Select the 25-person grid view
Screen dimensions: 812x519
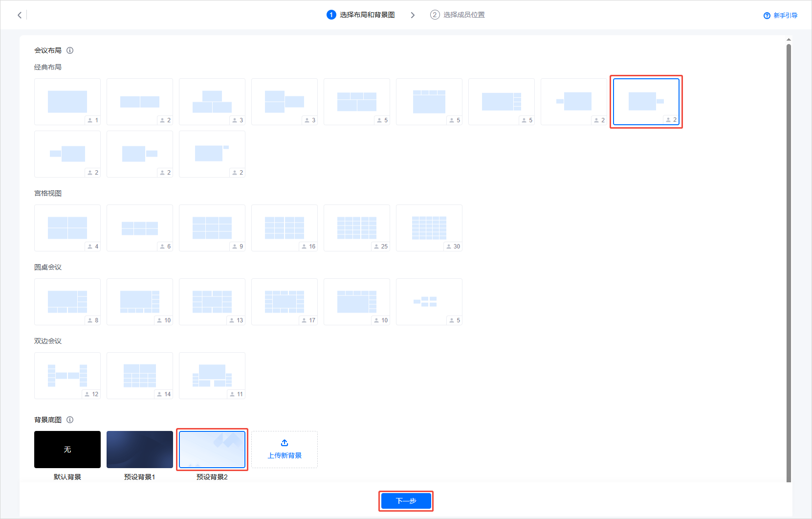pos(357,228)
